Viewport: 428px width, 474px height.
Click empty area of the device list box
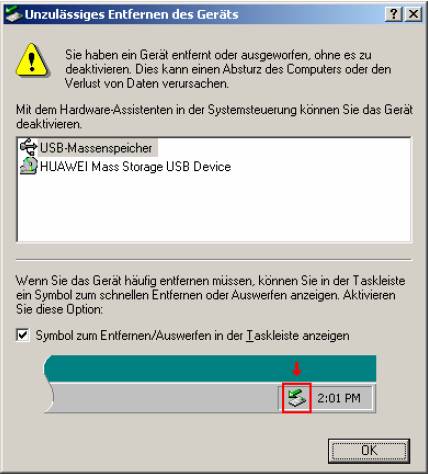click(x=214, y=208)
